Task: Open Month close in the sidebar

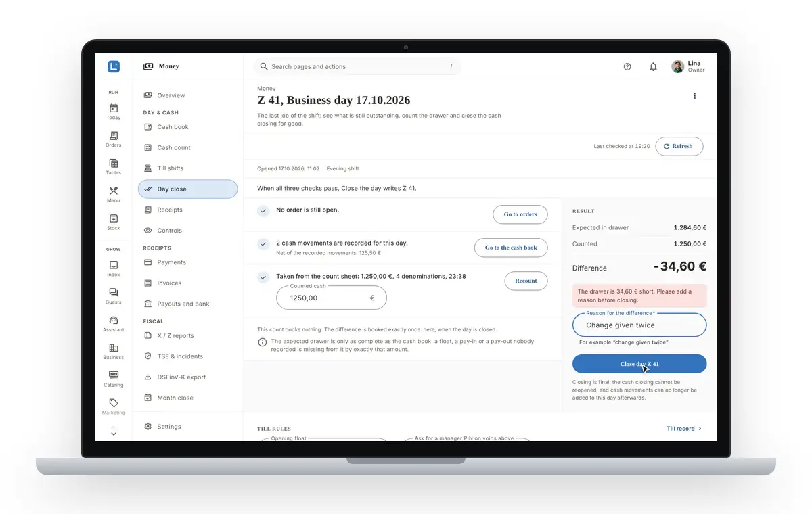Action: click(188, 398)
